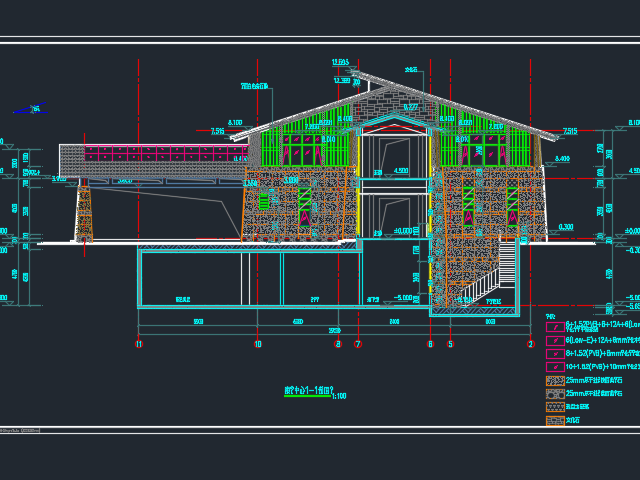The image size is (640, 480).
Task: Pick the first magenta glass legend swatch
Action: coord(555,327)
